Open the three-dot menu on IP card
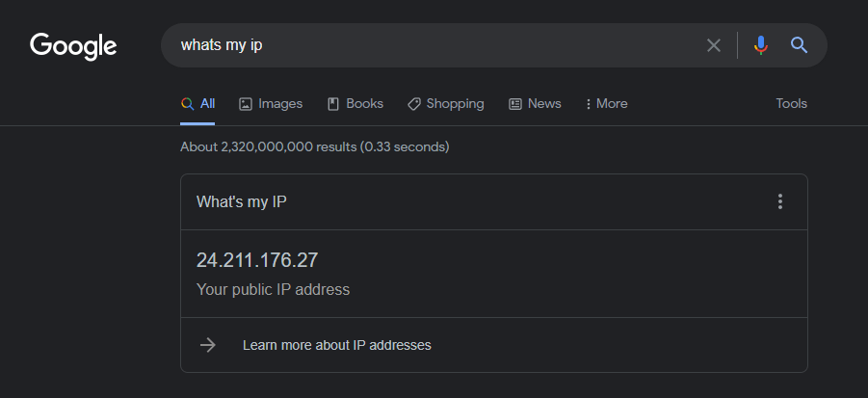 (x=780, y=201)
